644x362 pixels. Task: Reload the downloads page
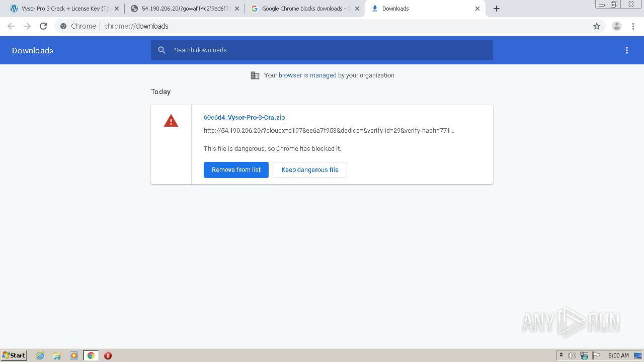point(43,26)
